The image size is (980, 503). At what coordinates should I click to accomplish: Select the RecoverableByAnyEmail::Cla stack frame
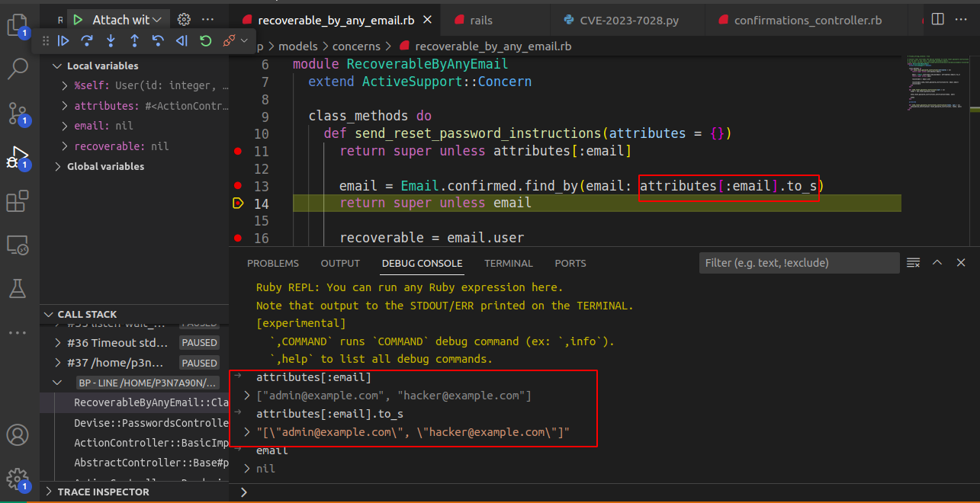tap(134, 402)
